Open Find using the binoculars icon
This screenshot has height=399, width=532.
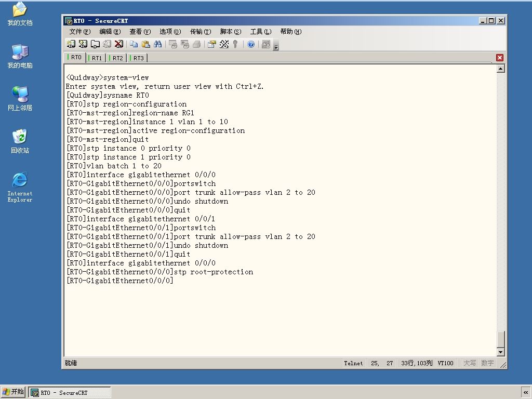pos(158,44)
